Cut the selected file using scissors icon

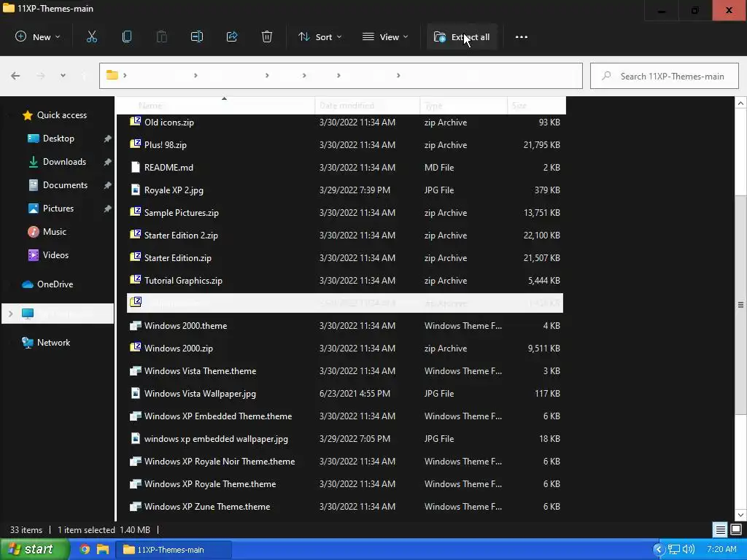pyautogui.click(x=91, y=37)
